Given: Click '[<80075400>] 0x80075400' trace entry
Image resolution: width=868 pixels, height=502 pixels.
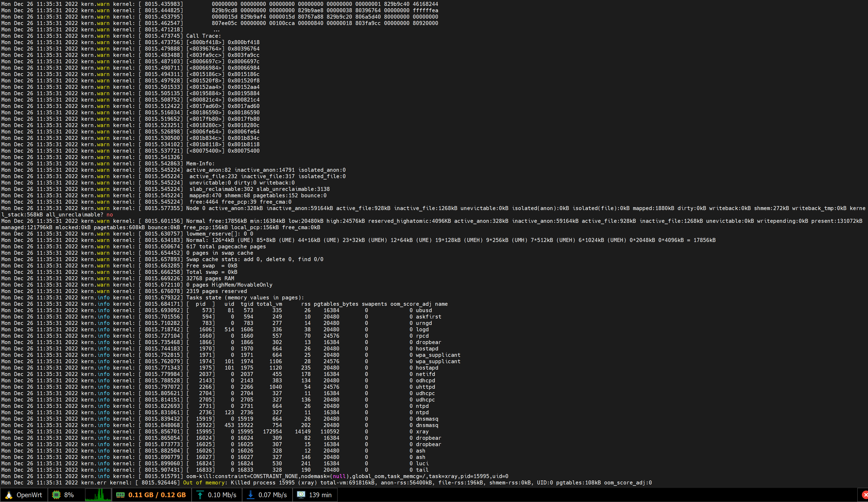Looking at the screenshot, I should pyautogui.click(x=223, y=151).
